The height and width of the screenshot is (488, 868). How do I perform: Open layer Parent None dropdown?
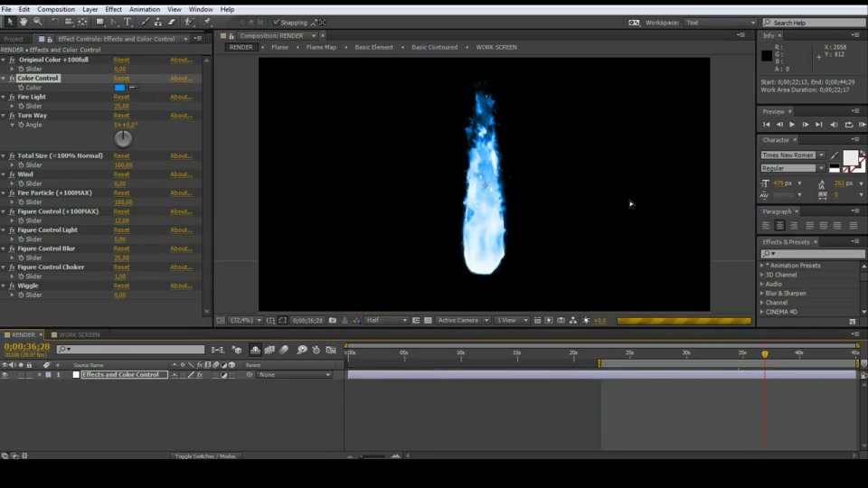coord(295,374)
